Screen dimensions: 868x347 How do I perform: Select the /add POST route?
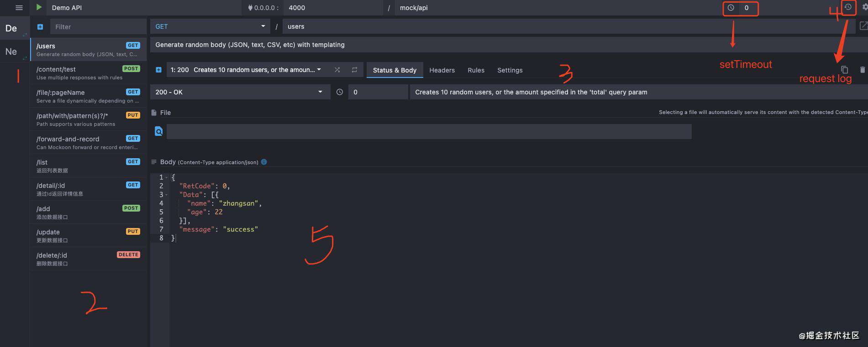[x=88, y=212]
